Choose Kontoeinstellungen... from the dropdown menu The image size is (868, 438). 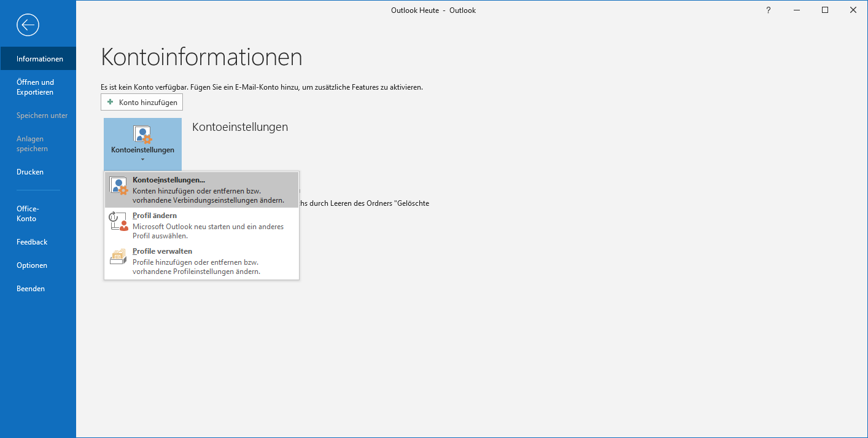[201, 190]
